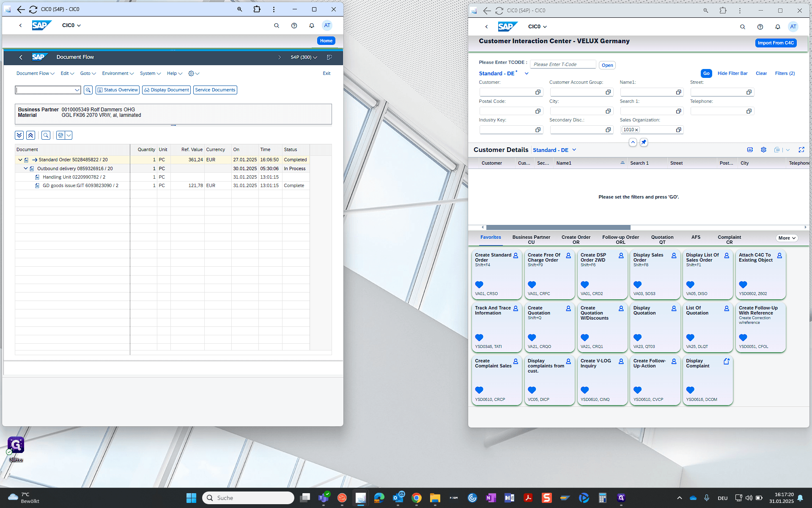Open the Track And Trace Information tile
Screen dimensions: 812x508
tap(497, 327)
